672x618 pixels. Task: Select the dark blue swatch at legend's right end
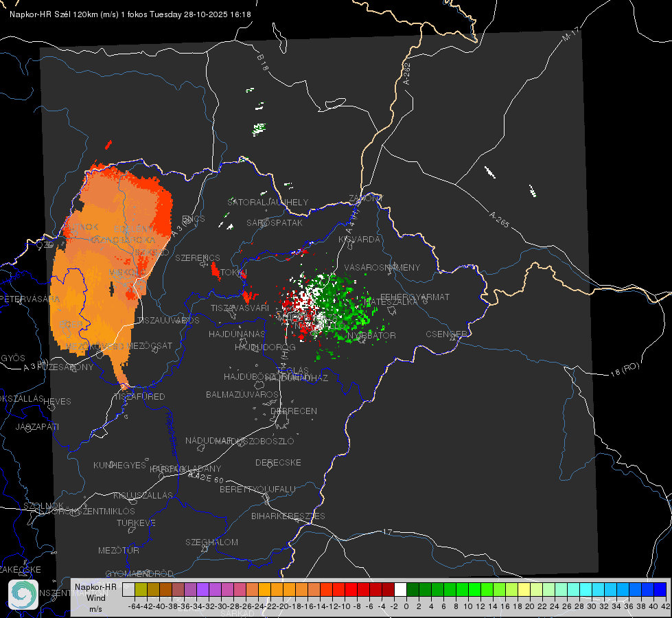click(x=660, y=589)
